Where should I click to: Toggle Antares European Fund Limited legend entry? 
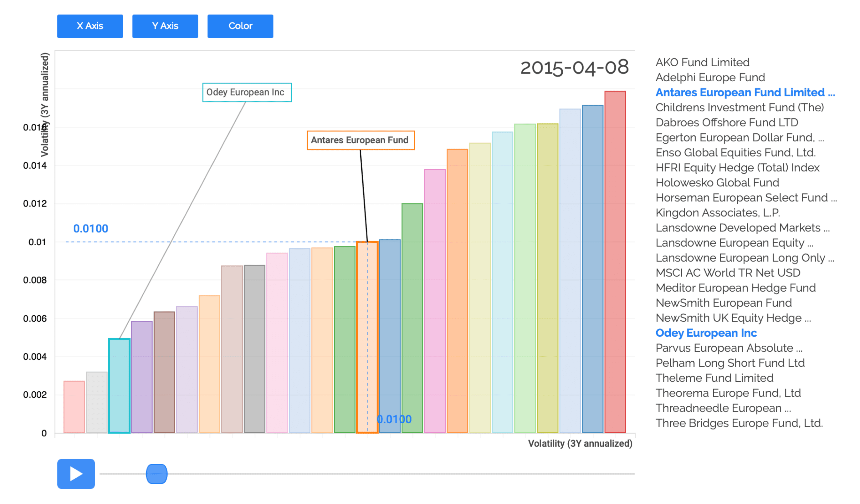745,93
